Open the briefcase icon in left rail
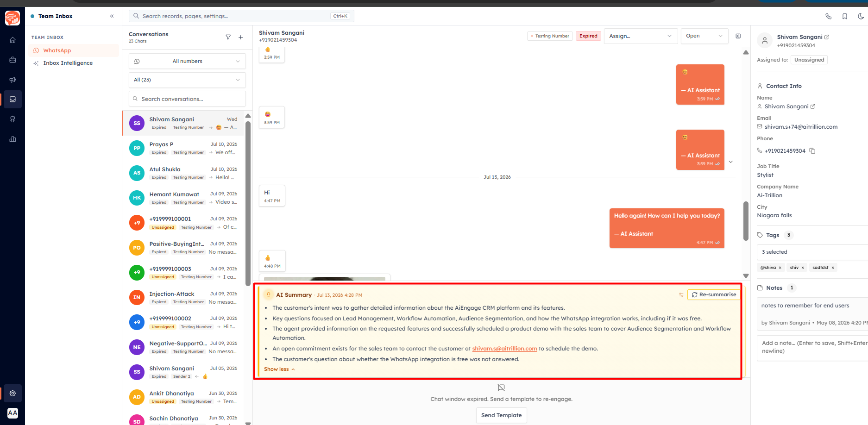868x425 pixels. [13, 60]
